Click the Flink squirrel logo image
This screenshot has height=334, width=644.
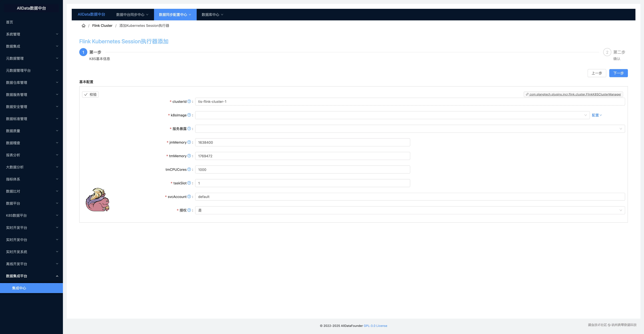98,200
